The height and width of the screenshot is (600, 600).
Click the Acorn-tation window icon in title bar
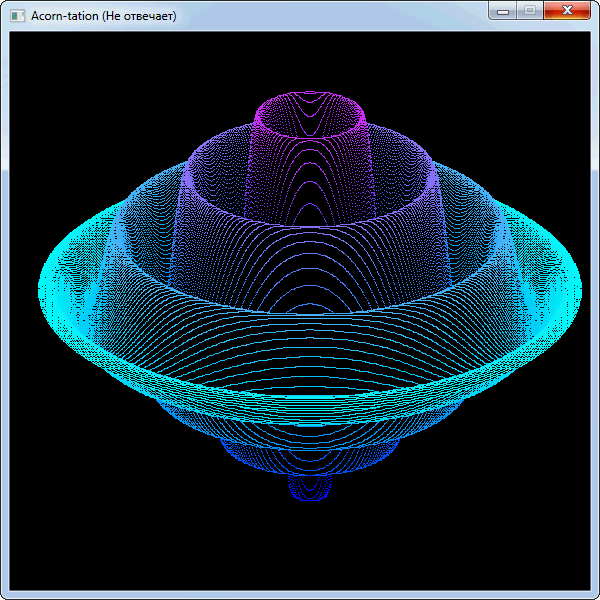pos(17,16)
